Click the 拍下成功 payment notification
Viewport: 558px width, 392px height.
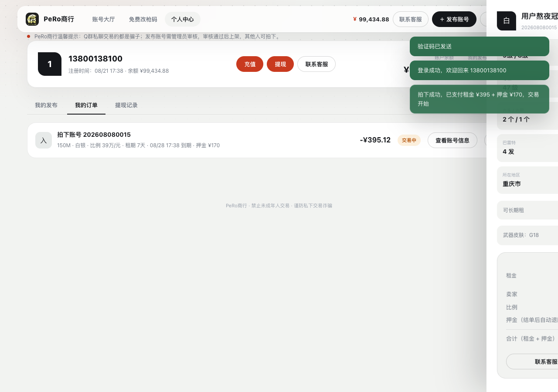click(x=480, y=99)
